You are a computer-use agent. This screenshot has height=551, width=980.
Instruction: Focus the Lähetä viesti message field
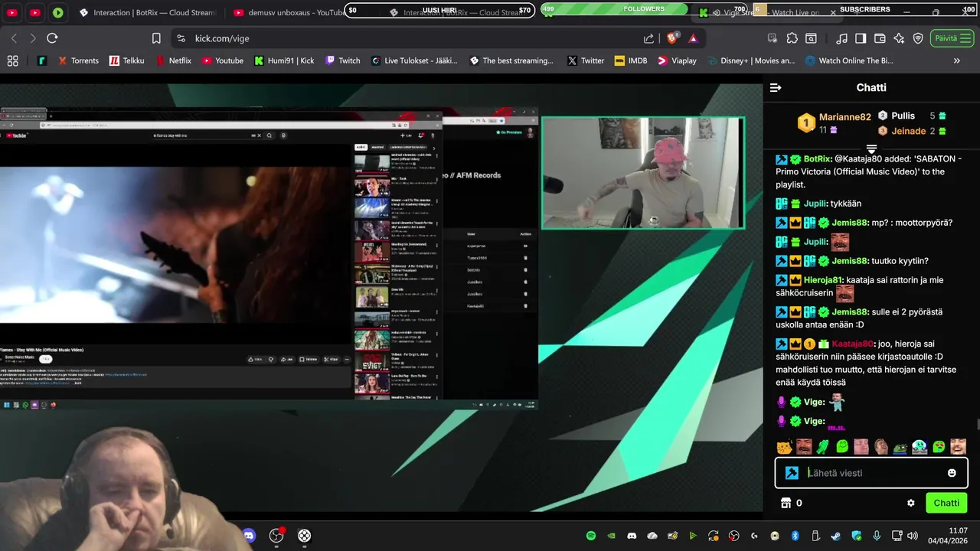pyautogui.click(x=871, y=473)
